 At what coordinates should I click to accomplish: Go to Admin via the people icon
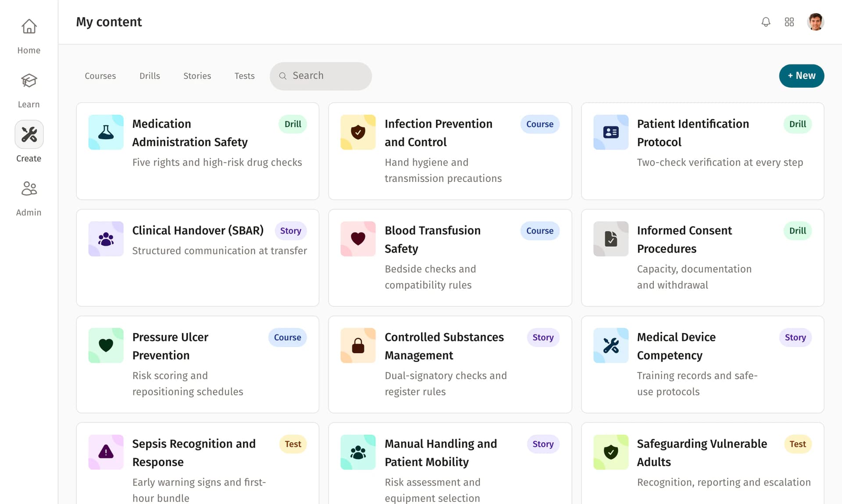tap(29, 188)
